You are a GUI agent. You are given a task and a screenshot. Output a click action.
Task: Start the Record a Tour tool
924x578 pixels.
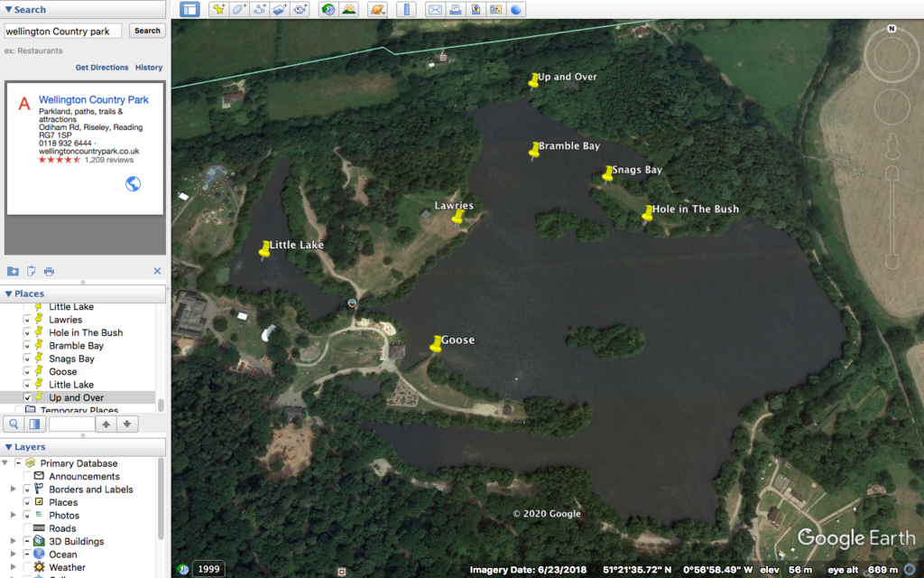300,9
